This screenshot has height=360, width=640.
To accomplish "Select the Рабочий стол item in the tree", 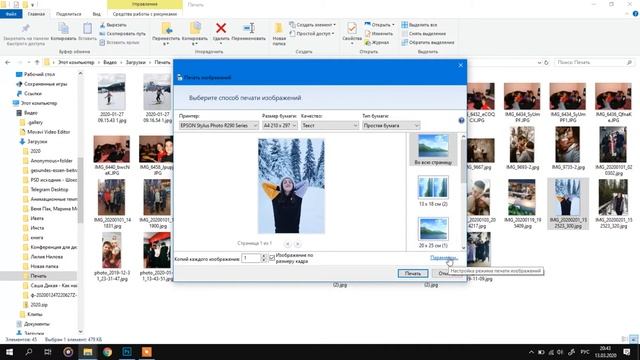I will [x=39, y=74].
